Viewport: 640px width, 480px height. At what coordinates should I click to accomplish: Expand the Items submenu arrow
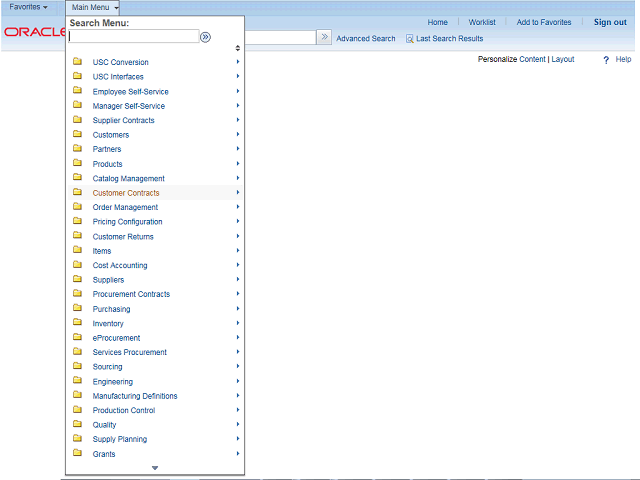point(238,251)
